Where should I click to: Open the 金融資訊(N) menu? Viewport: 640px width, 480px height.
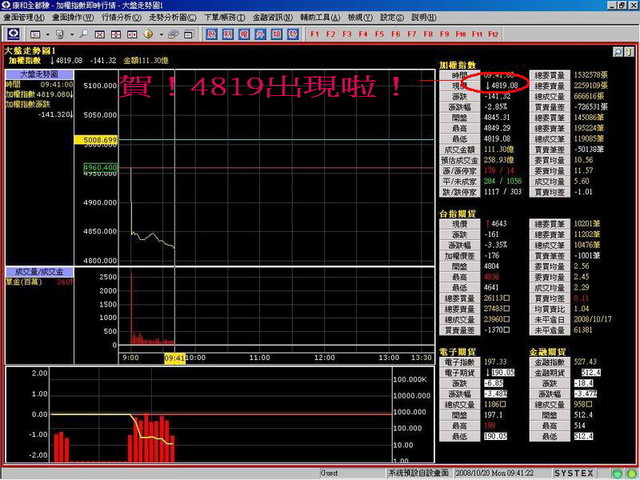tap(273, 18)
